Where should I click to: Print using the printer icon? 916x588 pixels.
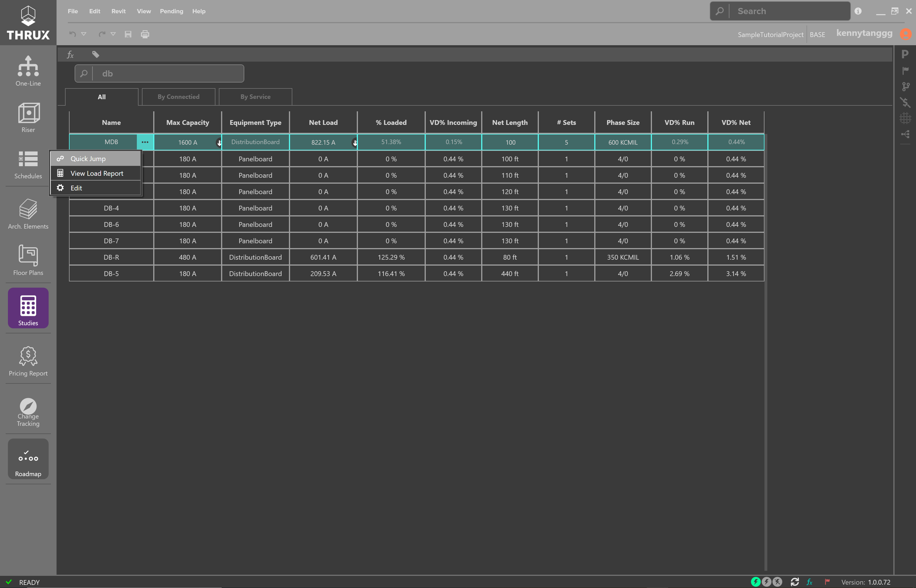pyautogui.click(x=145, y=34)
